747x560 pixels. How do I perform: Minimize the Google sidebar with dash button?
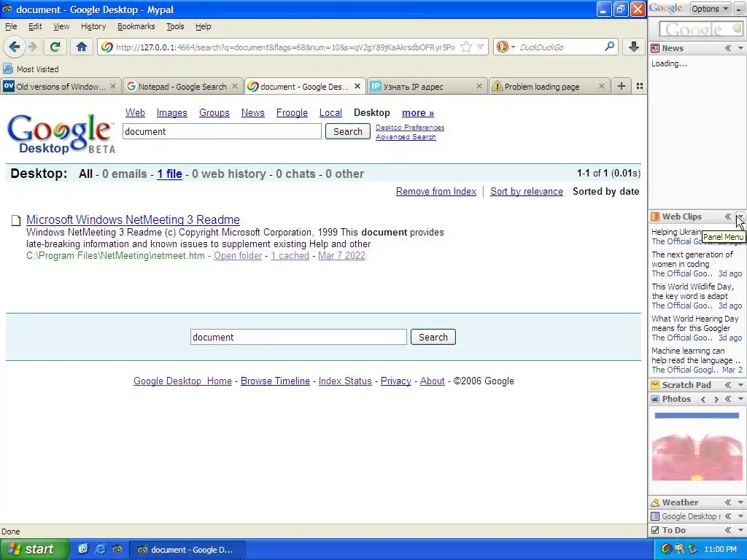[x=740, y=9]
